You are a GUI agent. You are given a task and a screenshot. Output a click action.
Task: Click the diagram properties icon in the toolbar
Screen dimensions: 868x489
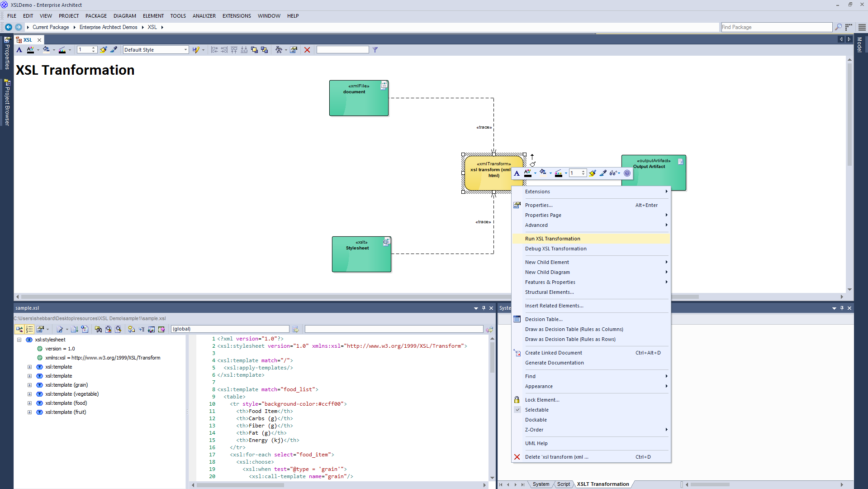294,50
